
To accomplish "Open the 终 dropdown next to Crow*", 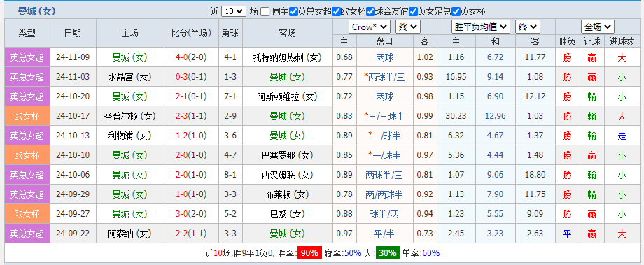I will (408, 27).
